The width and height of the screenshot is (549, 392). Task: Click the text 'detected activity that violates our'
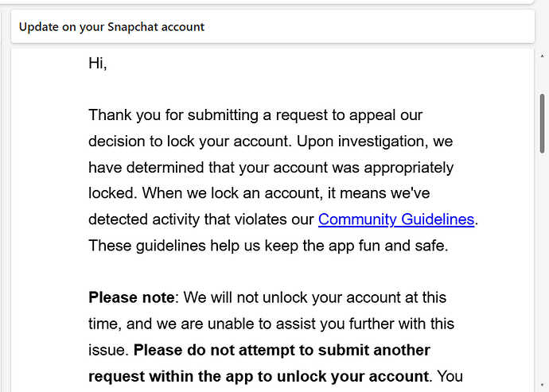pyautogui.click(x=201, y=219)
